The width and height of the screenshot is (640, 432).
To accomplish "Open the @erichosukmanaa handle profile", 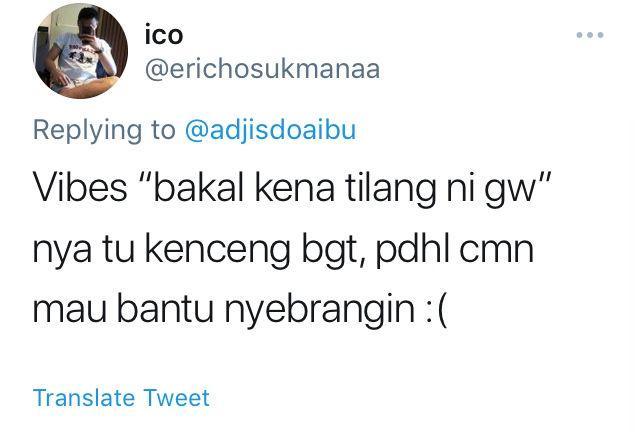I will 262,69.
